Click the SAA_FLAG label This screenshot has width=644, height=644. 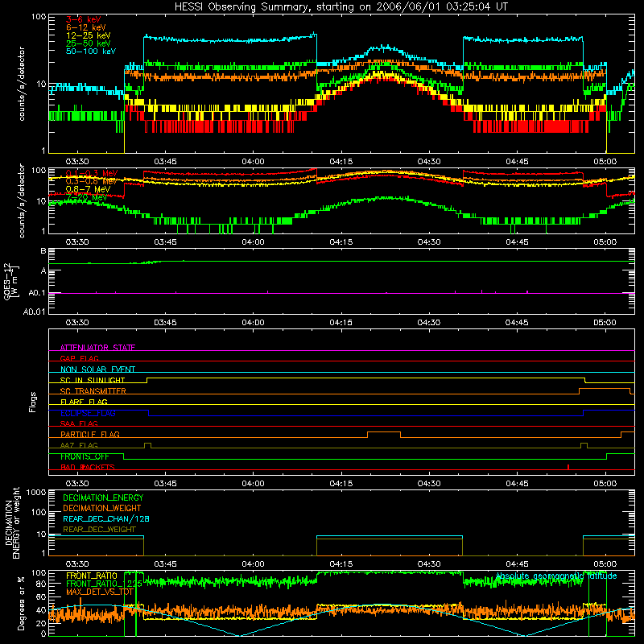coord(79,423)
